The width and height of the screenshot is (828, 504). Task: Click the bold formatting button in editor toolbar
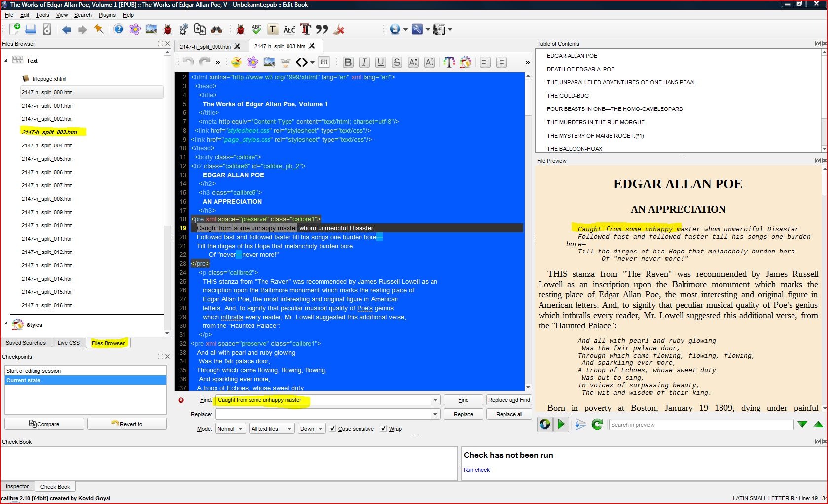[348, 62]
